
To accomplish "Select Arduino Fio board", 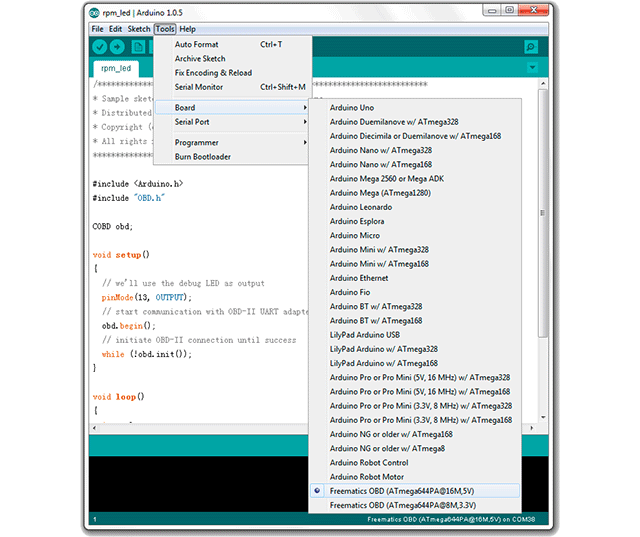I will [415, 293].
